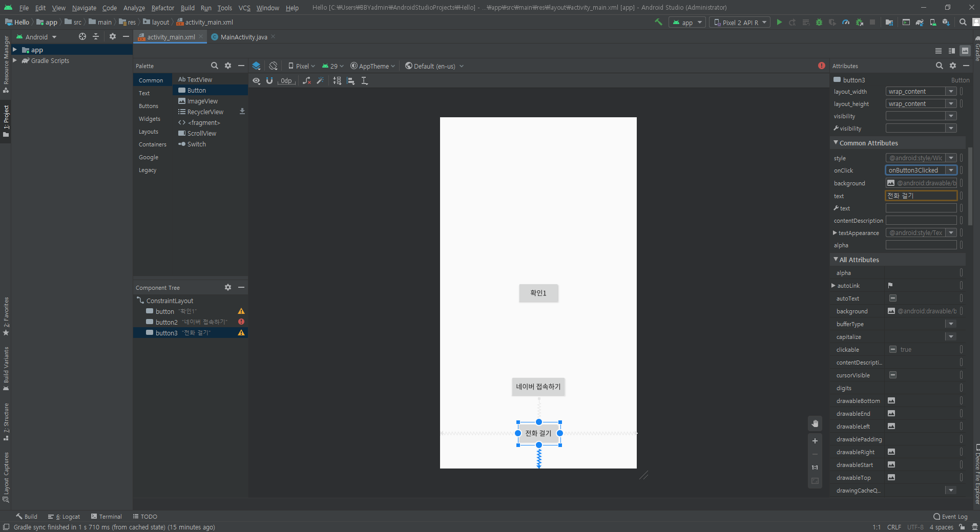This screenshot has height=532, width=980.
Task: Open the VCS menu
Action: (244, 8)
